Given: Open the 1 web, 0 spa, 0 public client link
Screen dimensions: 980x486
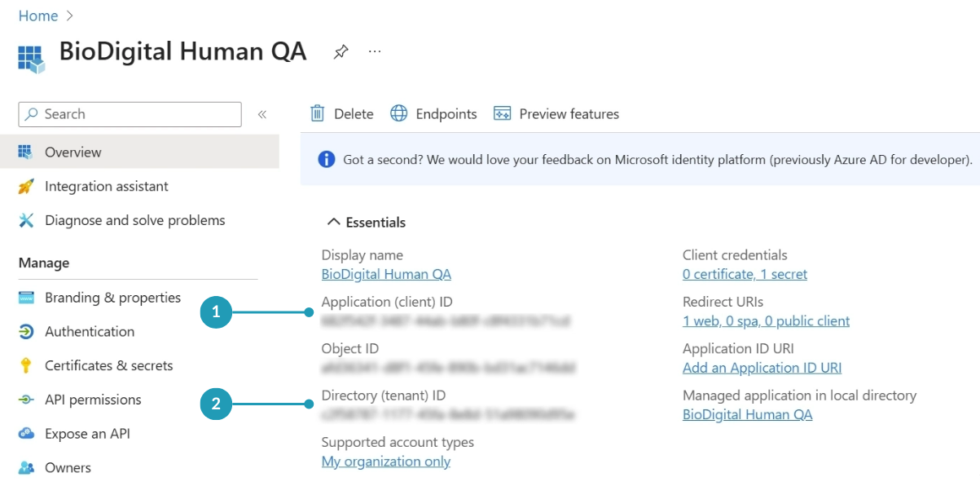Looking at the screenshot, I should (766, 320).
